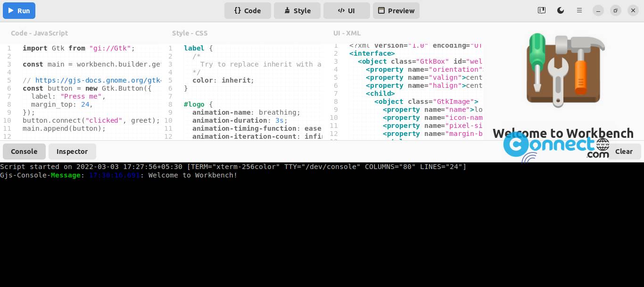Click the 'color: inherit;' CSS line
This screenshot has width=644, height=287.
pos(223,80)
